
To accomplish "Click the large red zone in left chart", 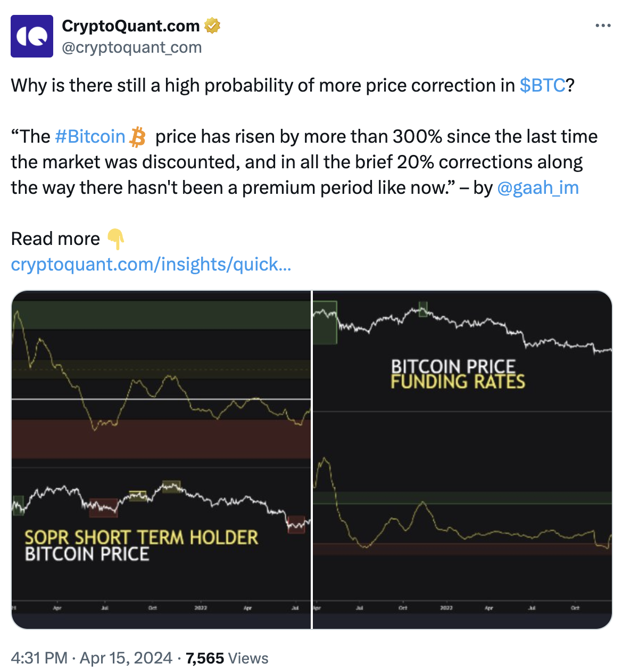I will click(x=161, y=439).
